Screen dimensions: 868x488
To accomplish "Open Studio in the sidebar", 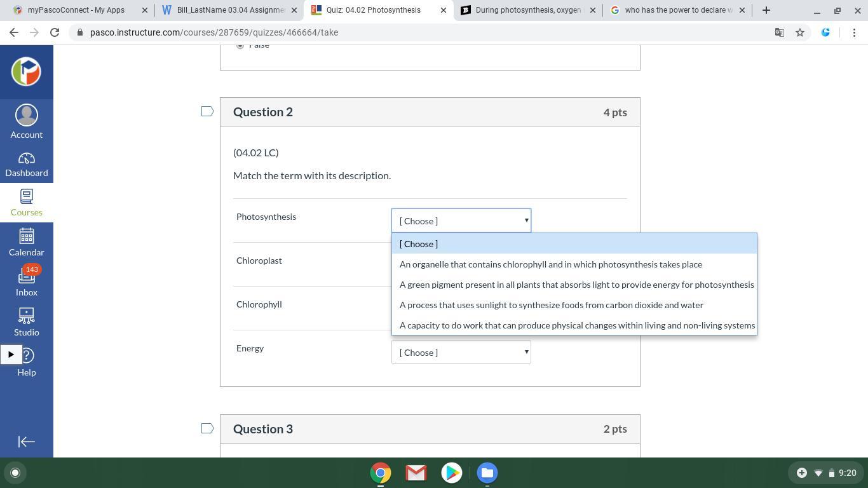I will pos(26,323).
